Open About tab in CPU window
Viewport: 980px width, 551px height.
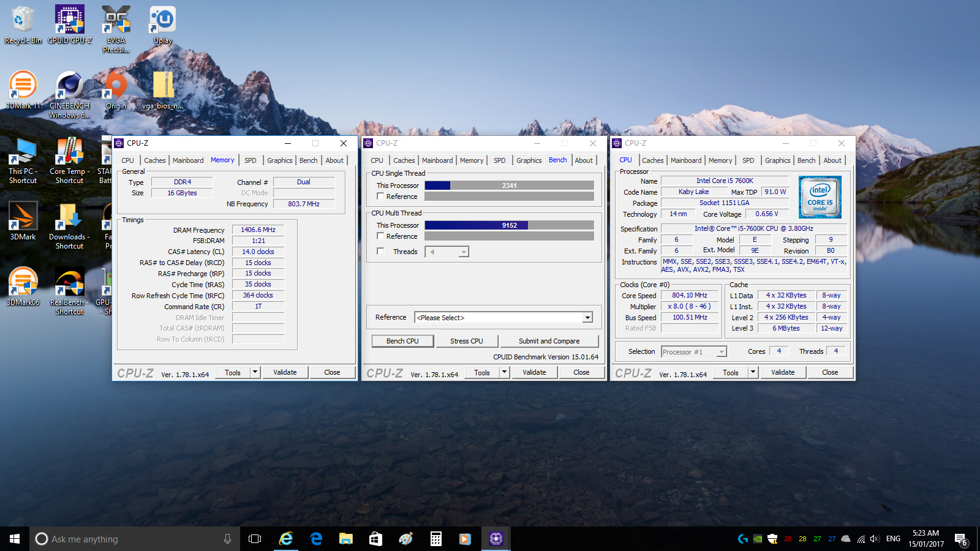pos(832,160)
